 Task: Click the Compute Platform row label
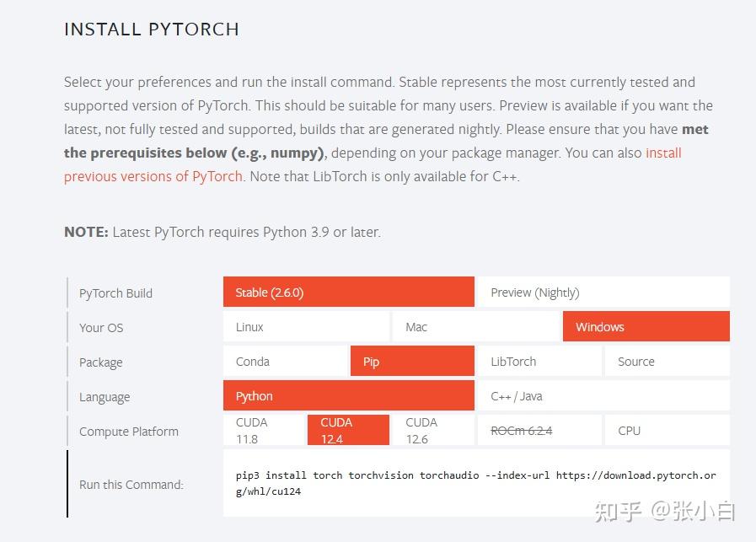tap(129, 432)
